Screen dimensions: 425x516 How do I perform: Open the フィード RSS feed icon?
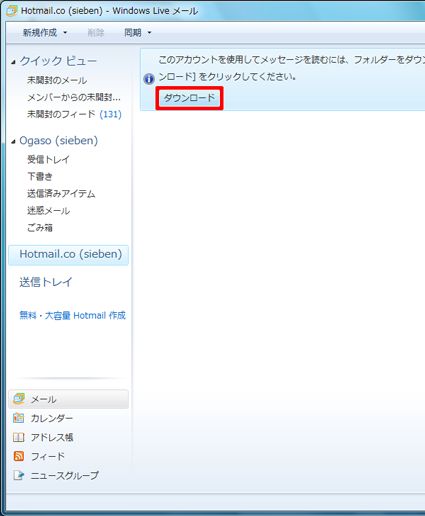[x=19, y=456]
